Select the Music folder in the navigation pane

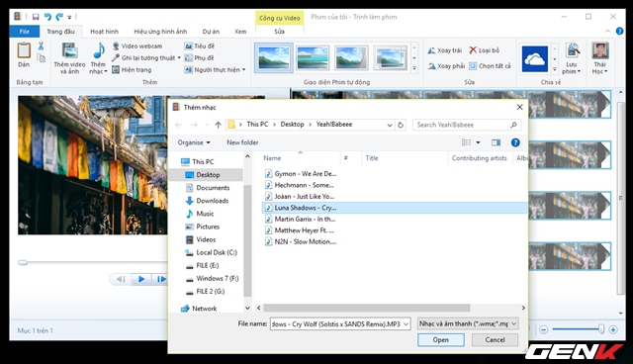[x=205, y=214]
